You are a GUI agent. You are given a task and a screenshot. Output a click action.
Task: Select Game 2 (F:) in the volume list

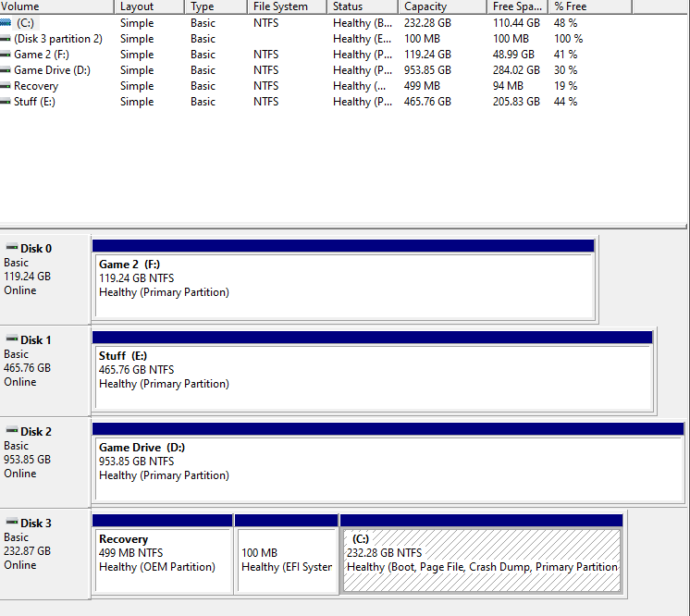(x=42, y=55)
